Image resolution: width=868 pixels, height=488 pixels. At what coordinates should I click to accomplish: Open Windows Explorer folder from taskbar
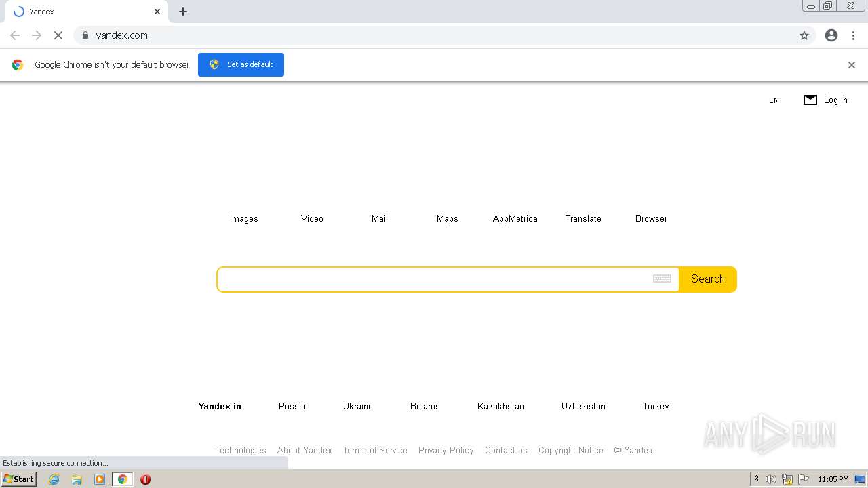[77, 479]
